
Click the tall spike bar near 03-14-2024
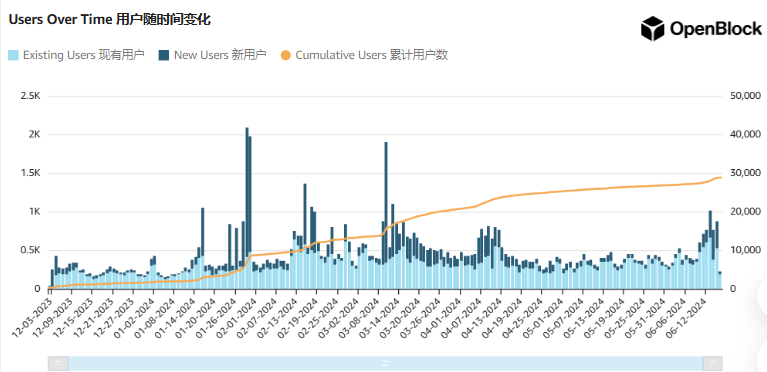[386, 215]
